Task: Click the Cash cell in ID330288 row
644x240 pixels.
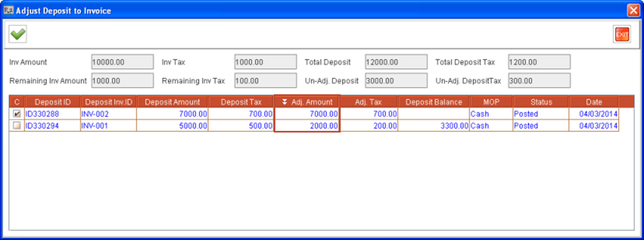Action: click(x=491, y=114)
